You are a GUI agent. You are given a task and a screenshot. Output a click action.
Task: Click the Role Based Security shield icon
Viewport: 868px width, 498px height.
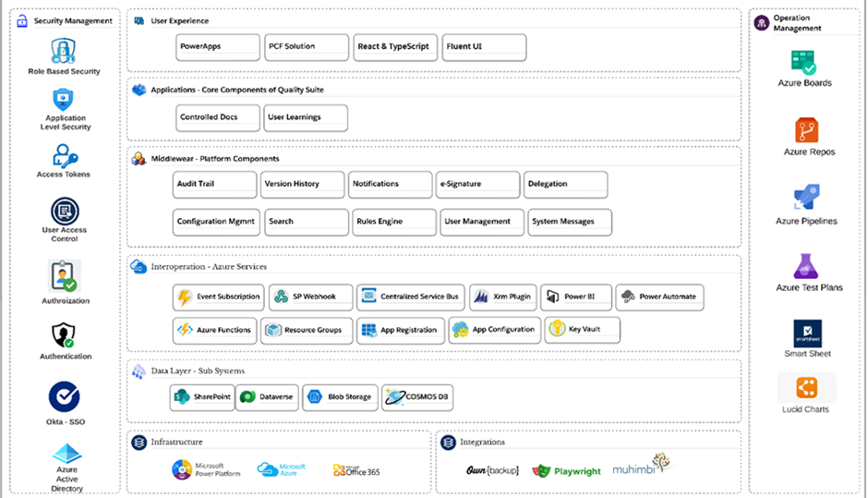tap(63, 51)
